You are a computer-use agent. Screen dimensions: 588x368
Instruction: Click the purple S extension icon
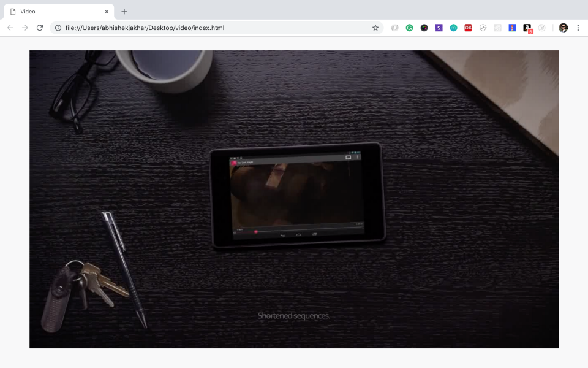pyautogui.click(x=439, y=28)
